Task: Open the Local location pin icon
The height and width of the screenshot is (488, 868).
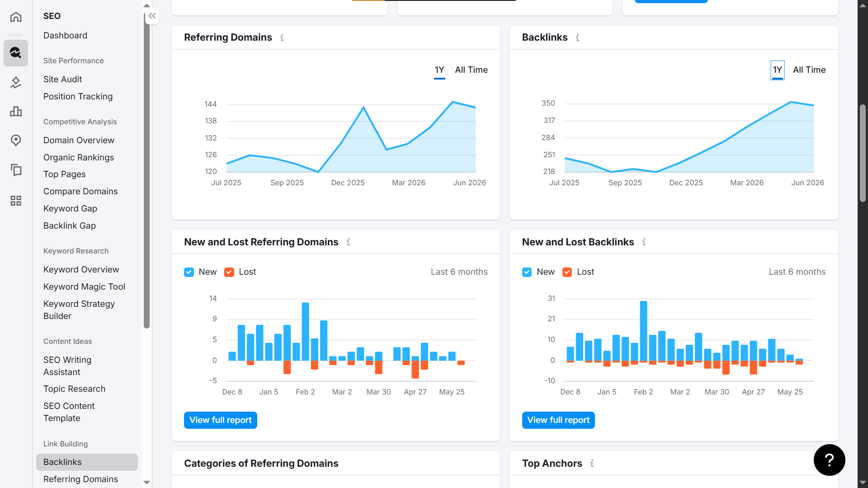Action: 16,141
